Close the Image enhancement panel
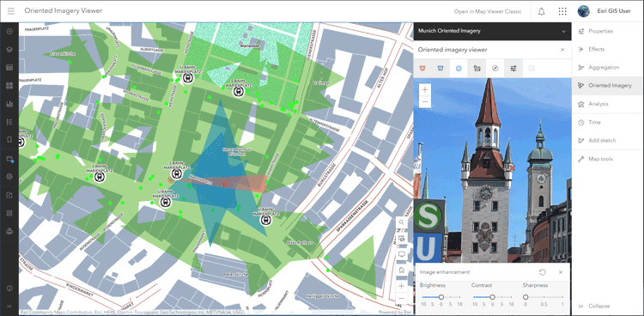The image size is (644, 316). coord(561,272)
